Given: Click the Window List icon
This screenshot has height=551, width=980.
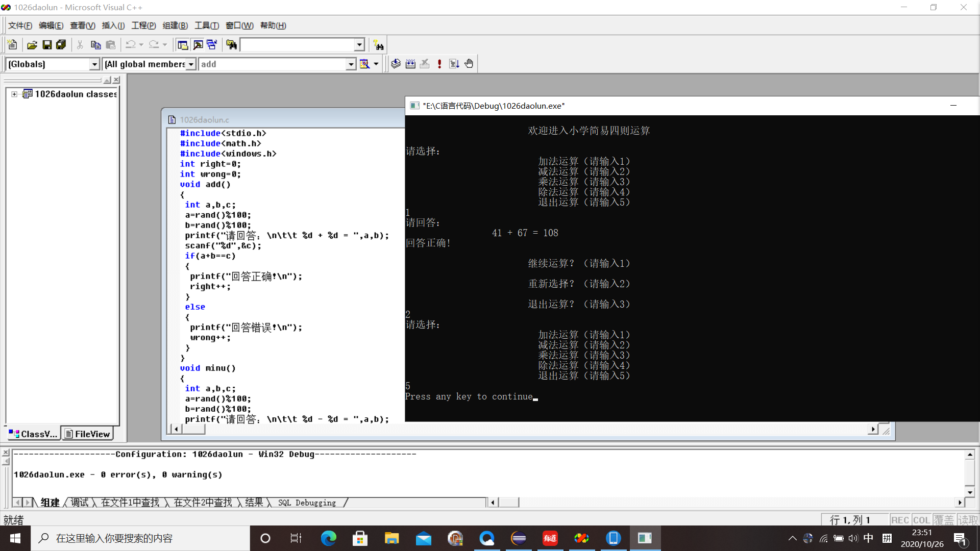Looking at the screenshot, I should pos(212,45).
